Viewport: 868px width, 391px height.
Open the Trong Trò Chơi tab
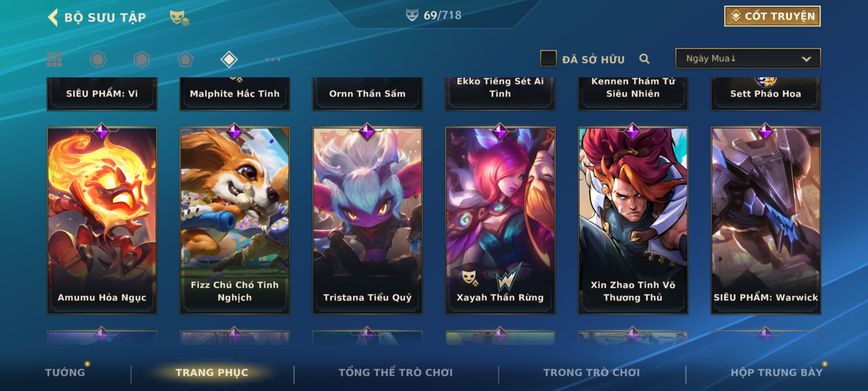point(592,372)
